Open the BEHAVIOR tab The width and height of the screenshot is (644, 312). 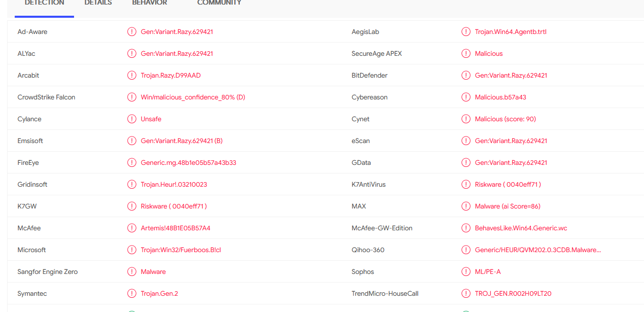coord(150,3)
